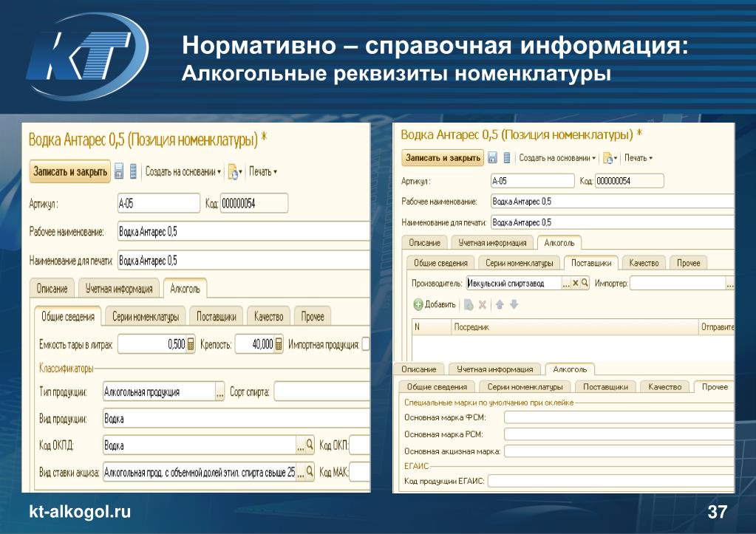Open Печать dropdown in right form

[x=638, y=157]
